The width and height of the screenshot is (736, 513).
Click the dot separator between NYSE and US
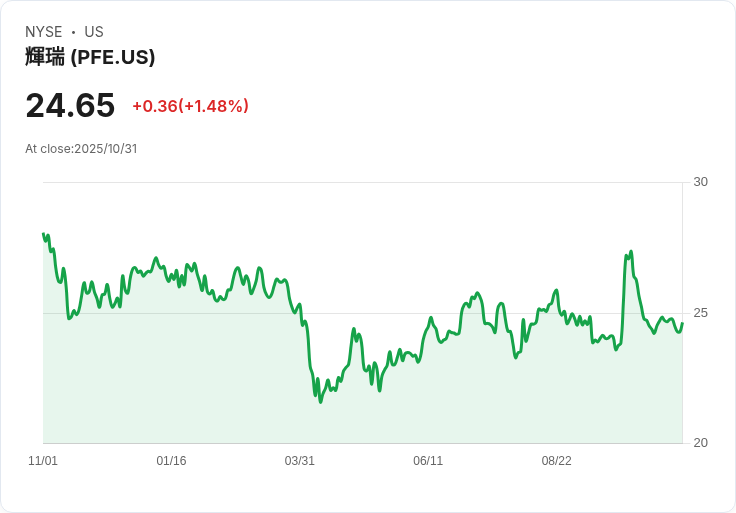click(73, 32)
